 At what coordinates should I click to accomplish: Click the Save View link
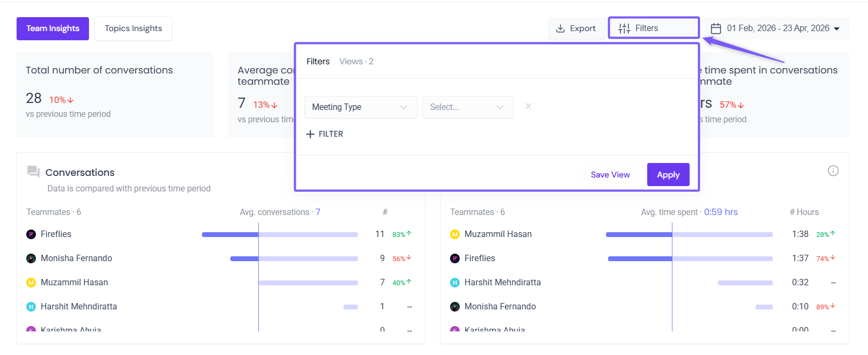(610, 175)
